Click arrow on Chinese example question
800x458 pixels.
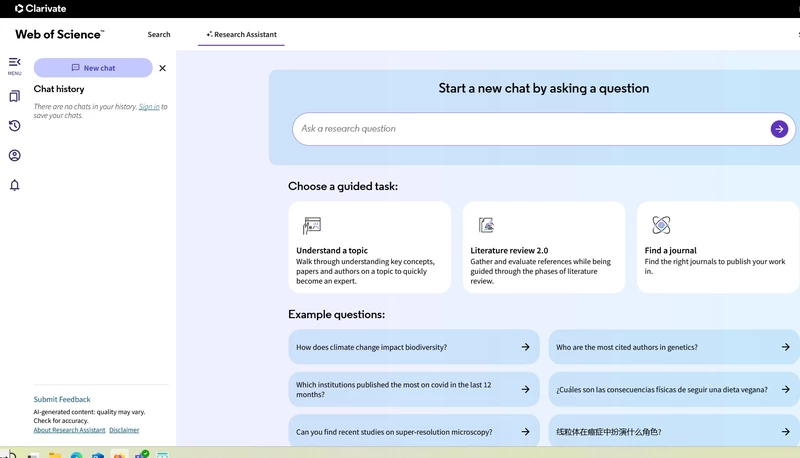(x=786, y=431)
